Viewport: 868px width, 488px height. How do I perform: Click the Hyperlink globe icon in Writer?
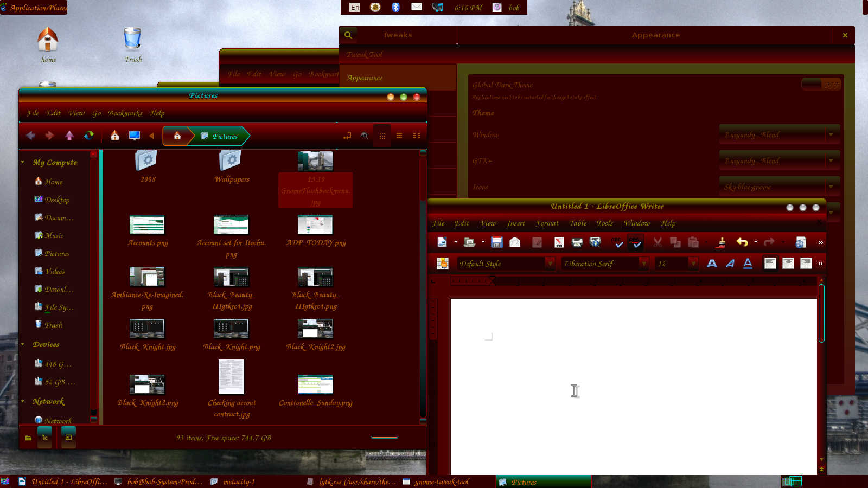[x=800, y=242]
